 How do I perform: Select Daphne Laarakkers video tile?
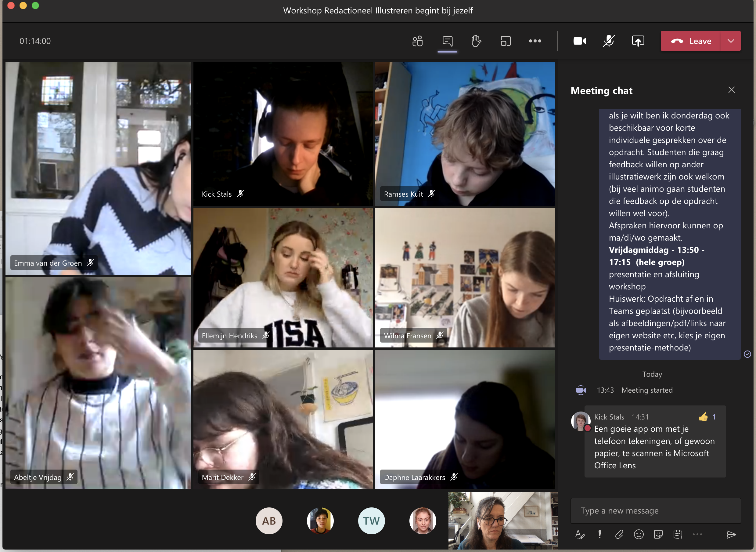(465, 420)
